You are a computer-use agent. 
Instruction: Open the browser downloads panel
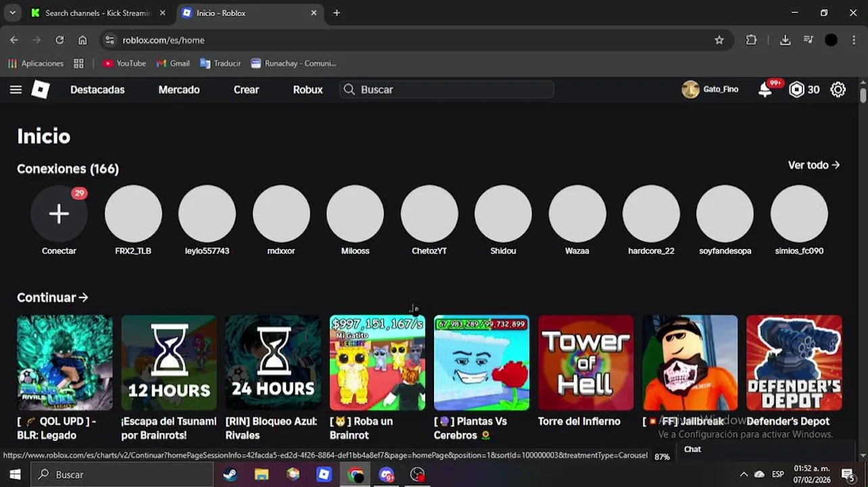785,40
